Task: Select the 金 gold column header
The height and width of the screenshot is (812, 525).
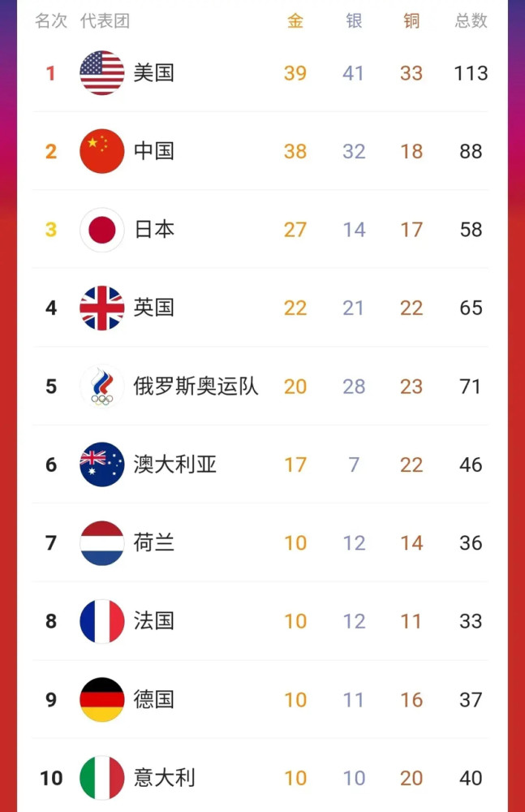Action: pos(295,21)
